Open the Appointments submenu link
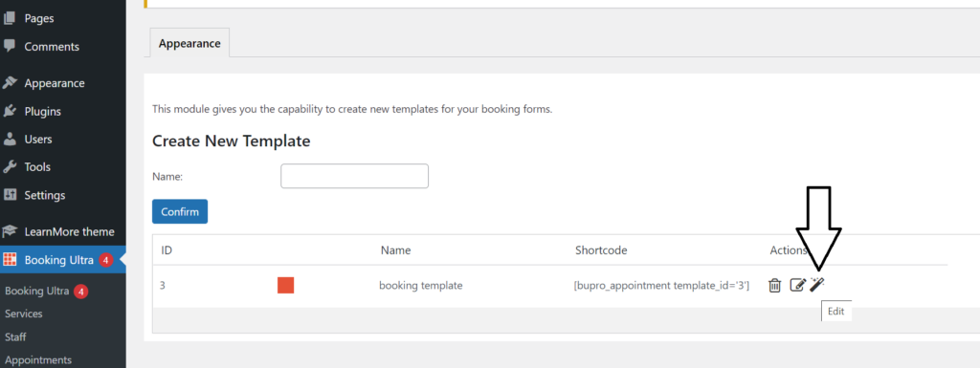 click(38, 360)
